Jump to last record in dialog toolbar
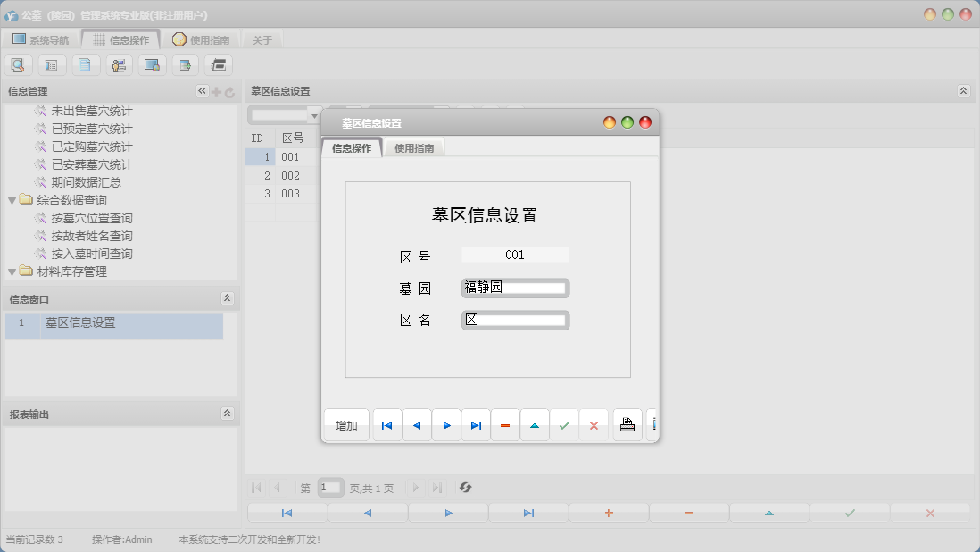The width and height of the screenshot is (980, 552). (x=476, y=426)
